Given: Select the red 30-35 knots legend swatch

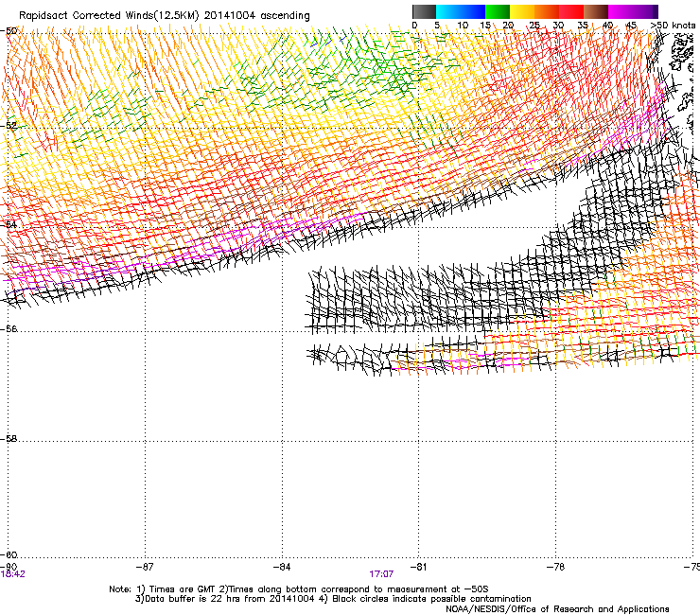Looking at the screenshot, I should click(571, 11).
